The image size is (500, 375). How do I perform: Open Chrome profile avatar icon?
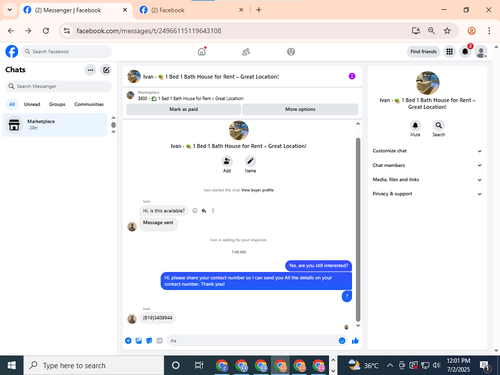[472, 31]
